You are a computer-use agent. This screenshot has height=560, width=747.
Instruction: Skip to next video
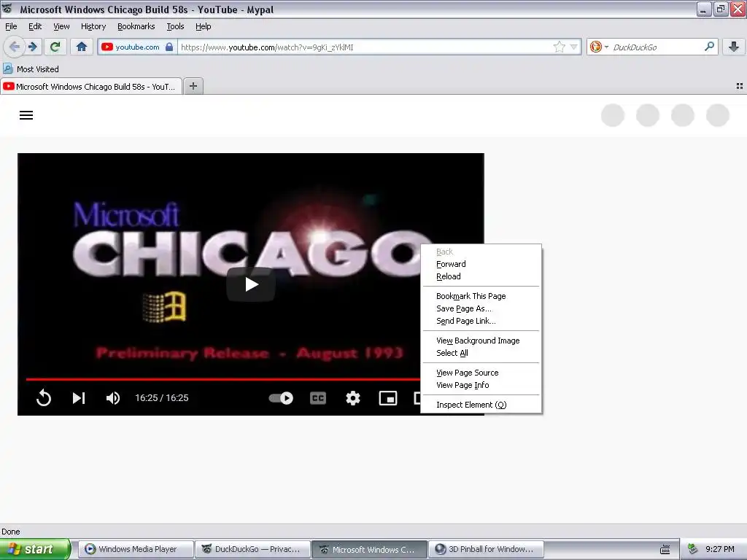point(79,397)
